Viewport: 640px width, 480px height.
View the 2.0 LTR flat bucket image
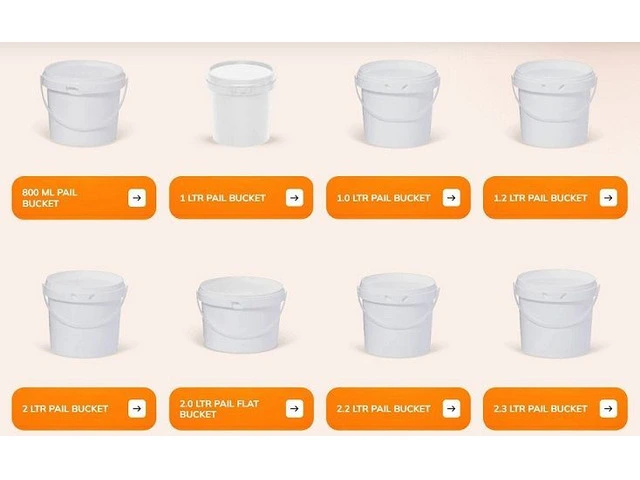click(241, 315)
